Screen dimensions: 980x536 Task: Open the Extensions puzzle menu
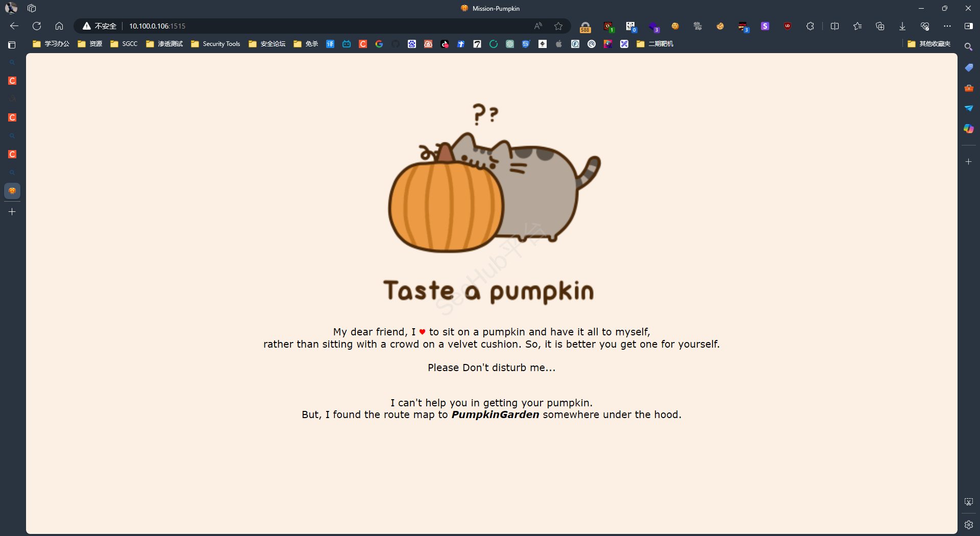pyautogui.click(x=810, y=26)
